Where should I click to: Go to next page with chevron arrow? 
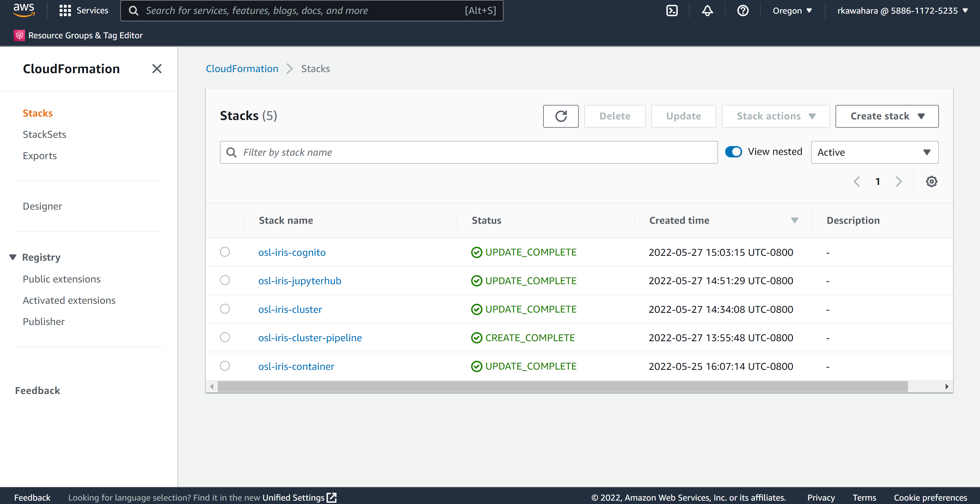pos(899,181)
